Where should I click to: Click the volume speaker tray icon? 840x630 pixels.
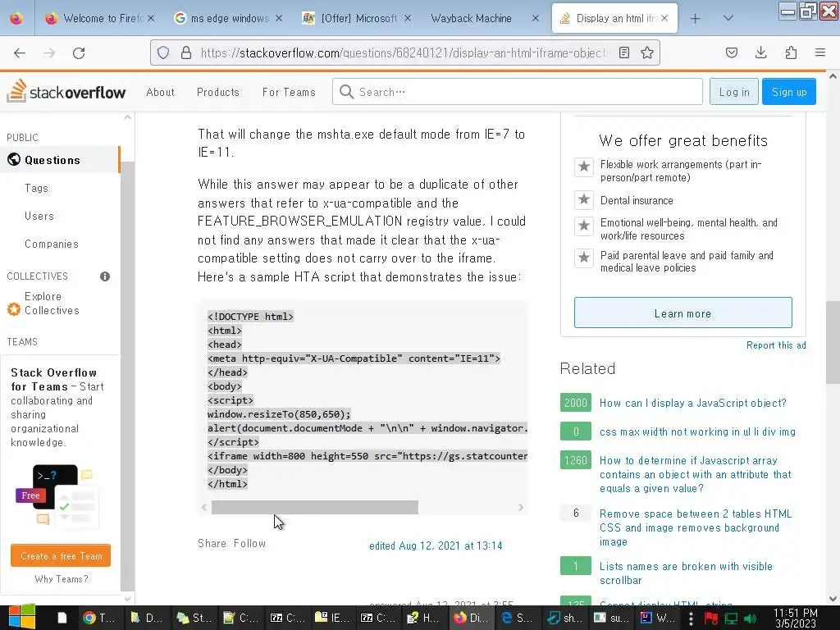point(750,619)
